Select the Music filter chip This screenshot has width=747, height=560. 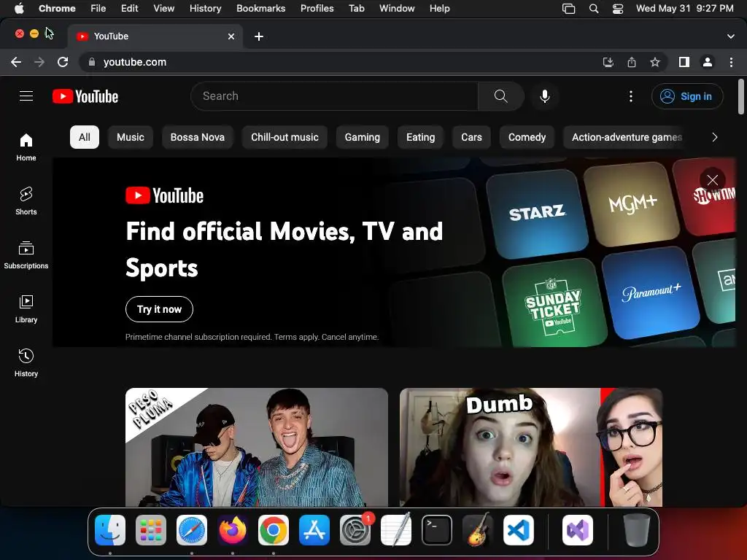[x=130, y=137]
